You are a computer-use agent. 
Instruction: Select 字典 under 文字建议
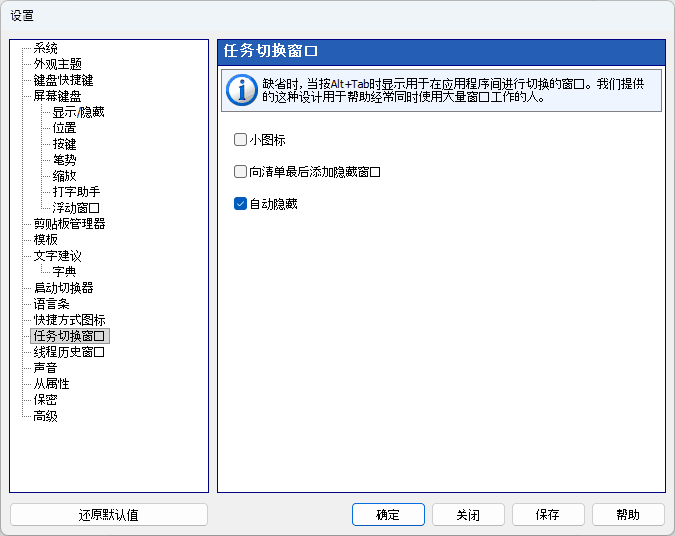coord(65,272)
